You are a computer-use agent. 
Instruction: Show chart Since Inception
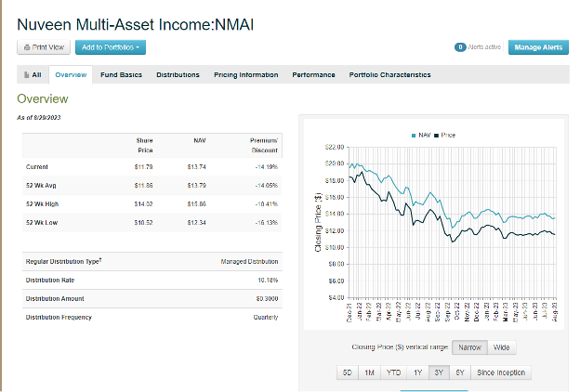[x=501, y=372]
